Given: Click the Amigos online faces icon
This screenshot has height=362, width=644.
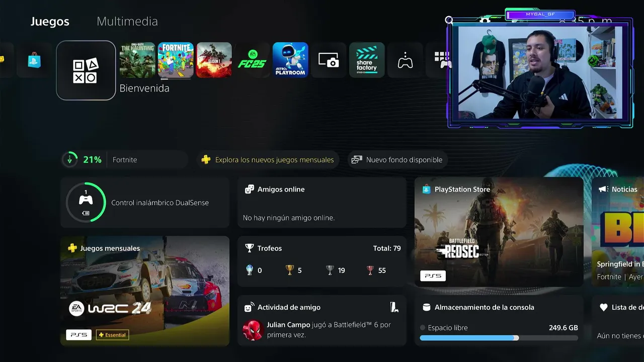Looking at the screenshot, I should pos(249,190).
